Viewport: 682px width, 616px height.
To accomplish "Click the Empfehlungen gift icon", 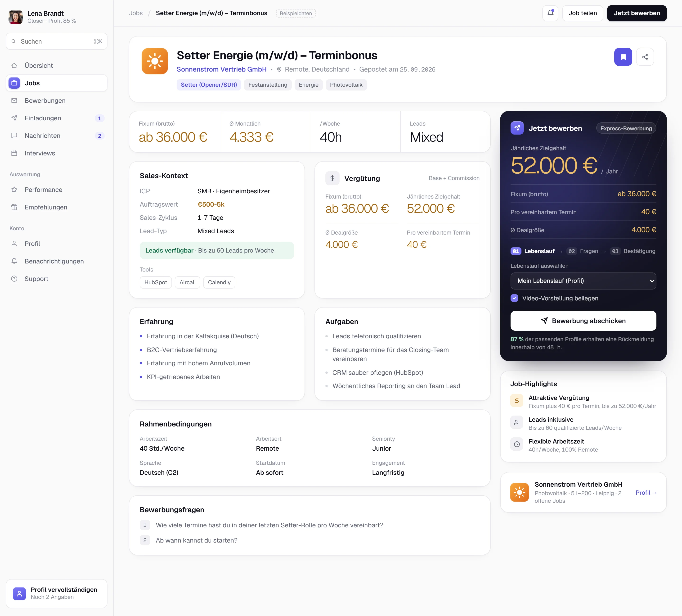I will coord(14,208).
